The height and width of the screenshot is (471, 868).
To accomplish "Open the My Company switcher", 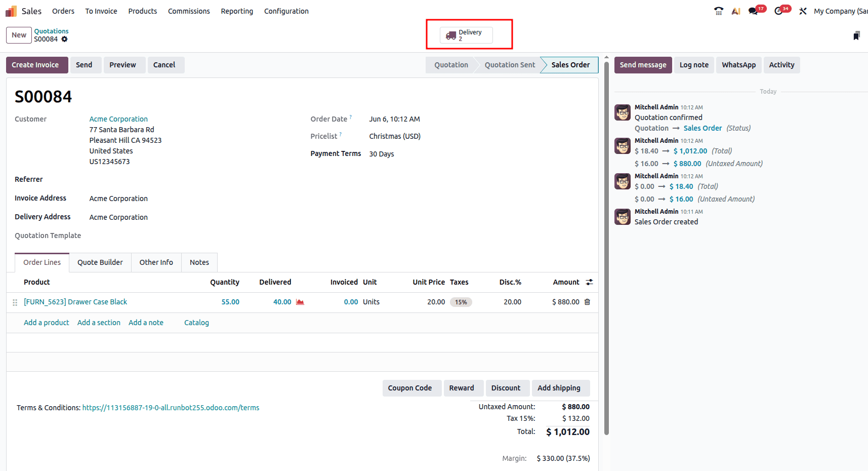I will point(840,11).
